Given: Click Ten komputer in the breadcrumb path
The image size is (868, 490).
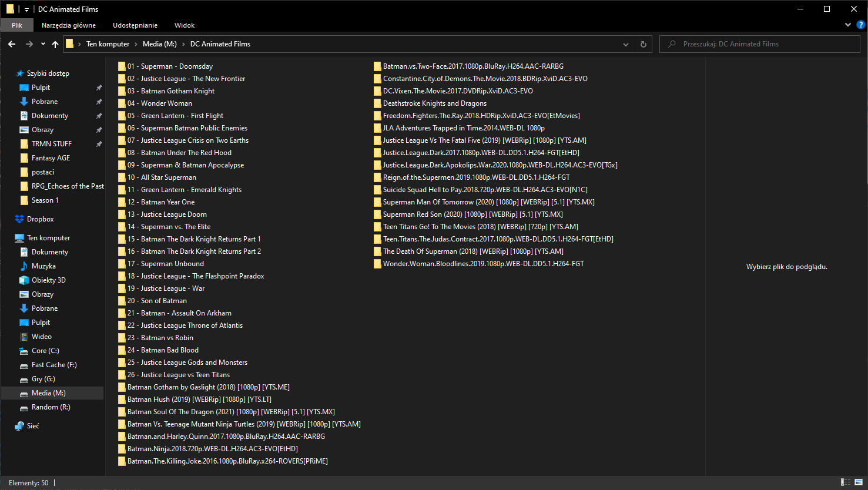Looking at the screenshot, I should [108, 44].
